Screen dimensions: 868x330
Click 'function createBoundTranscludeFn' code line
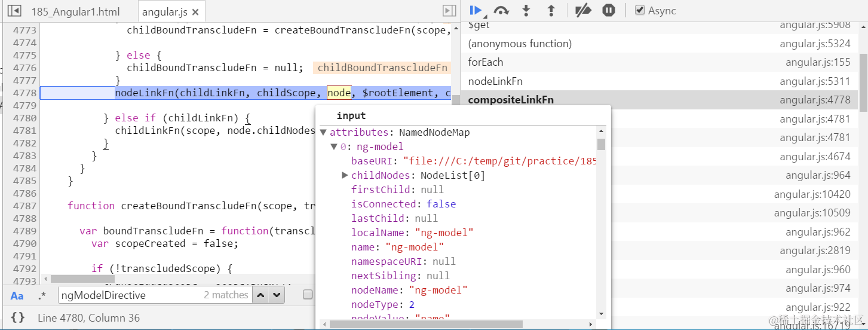point(191,206)
